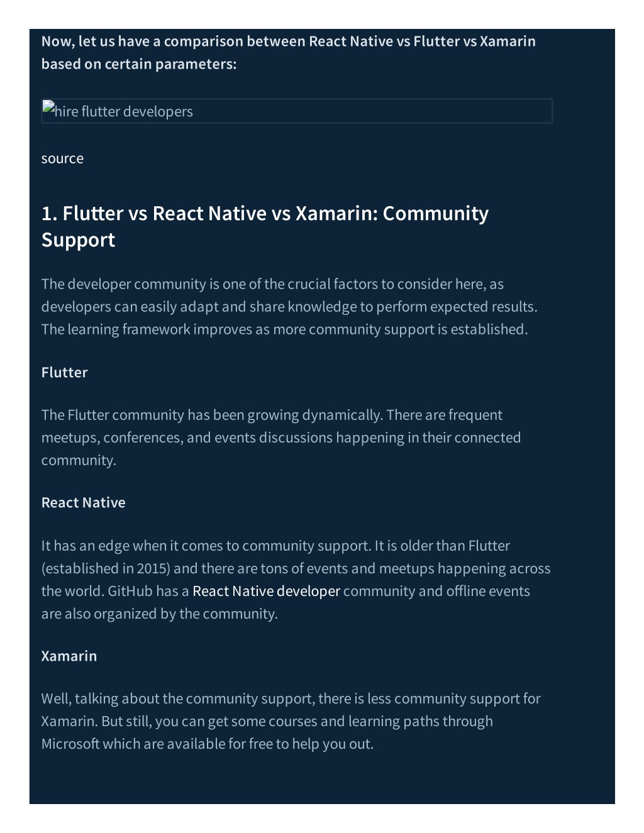The width and height of the screenshot is (644, 833).
Task: Click the text '(established in 2015)'
Action: (106, 569)
